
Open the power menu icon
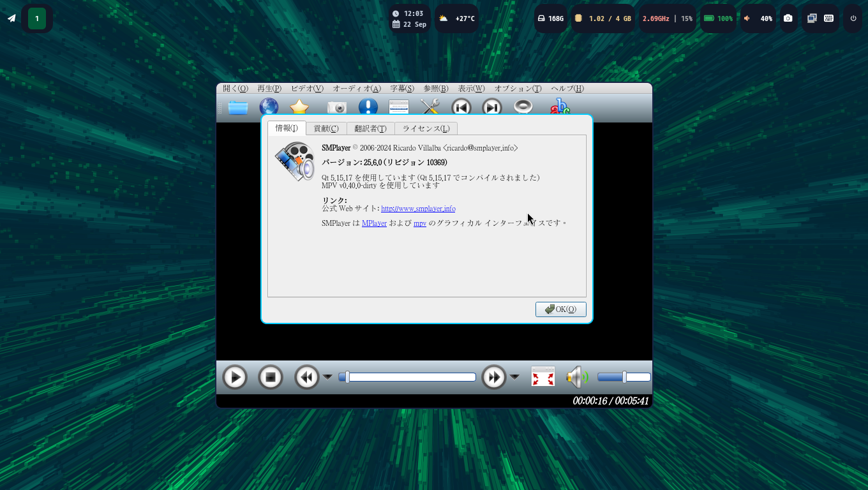(853, 19)
